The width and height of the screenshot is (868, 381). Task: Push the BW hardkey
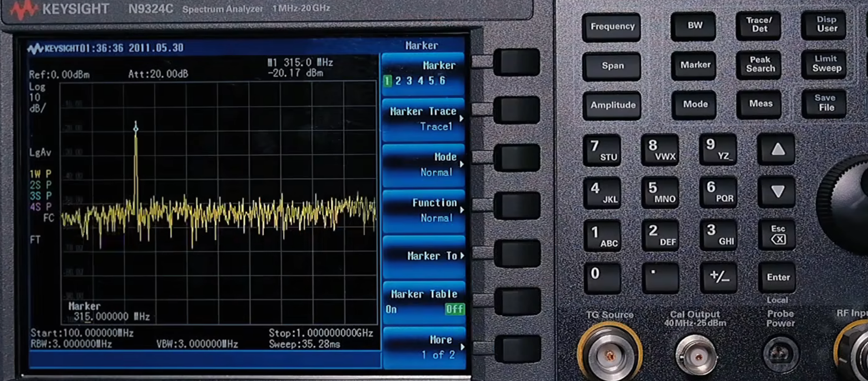pos(694,26)
